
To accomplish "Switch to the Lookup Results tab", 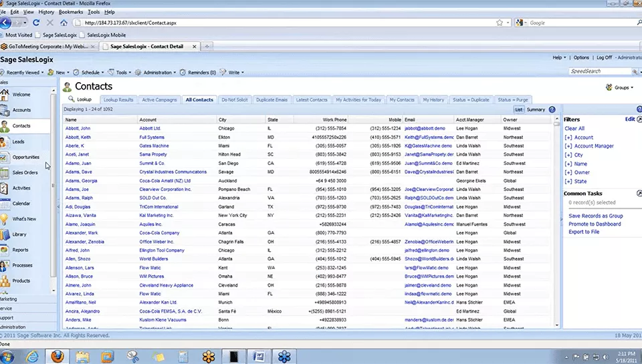I will pos(118,100).
